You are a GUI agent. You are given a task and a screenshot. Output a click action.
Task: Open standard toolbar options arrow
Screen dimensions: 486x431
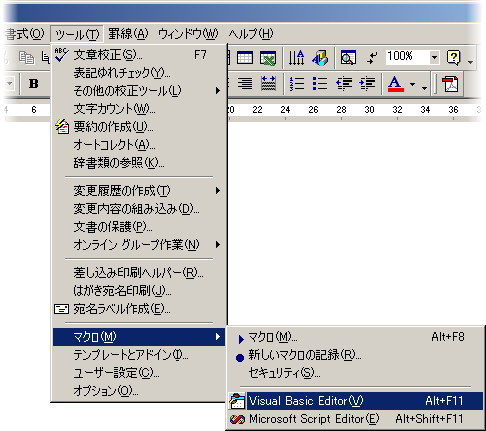click(x=470, y=62)
